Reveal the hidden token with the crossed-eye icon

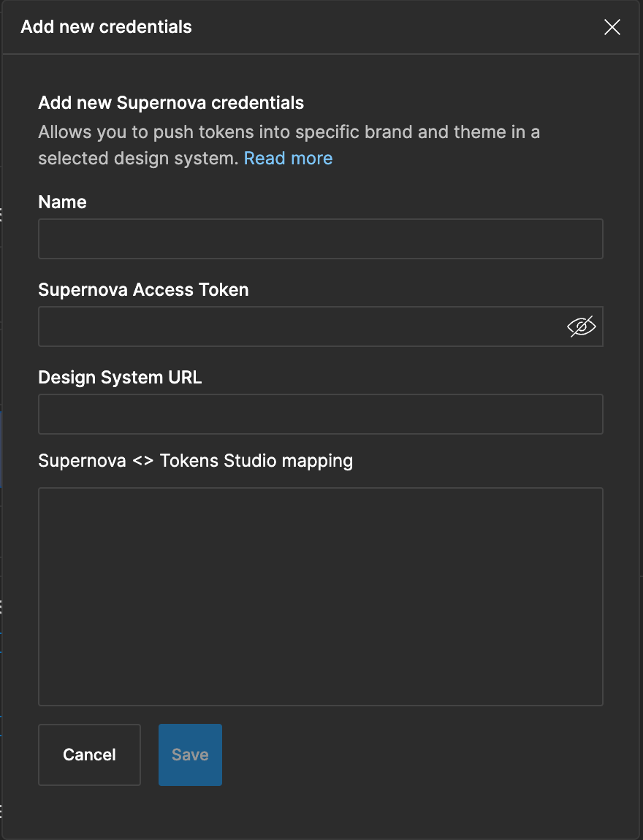(x=582, y=327)
